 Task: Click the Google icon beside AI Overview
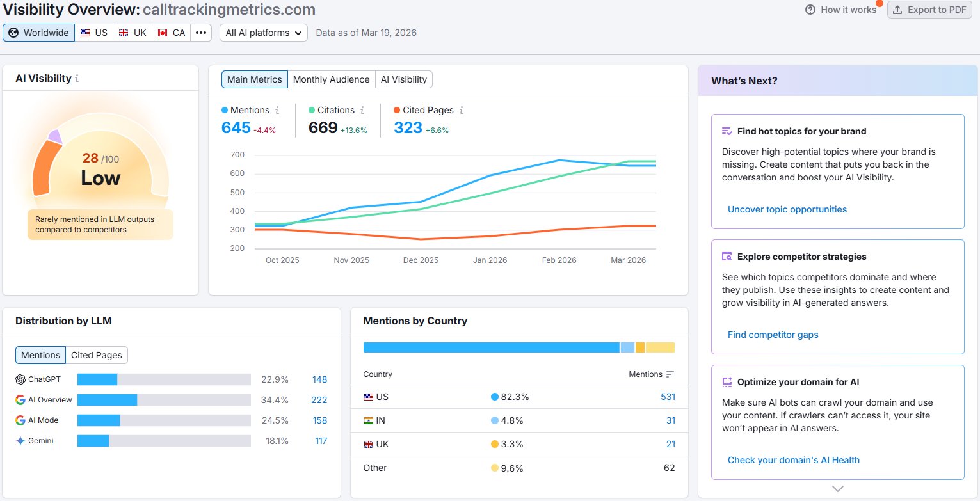click(x=20, y=400)
